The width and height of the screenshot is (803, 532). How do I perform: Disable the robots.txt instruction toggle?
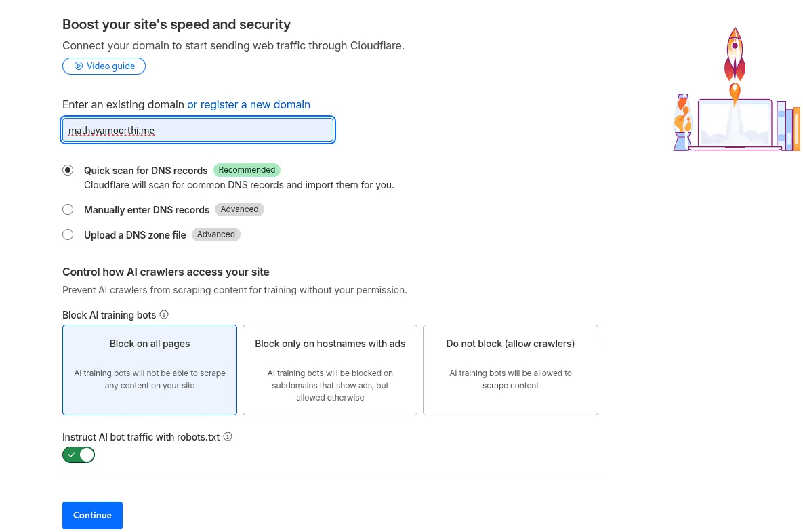(79, 455)
